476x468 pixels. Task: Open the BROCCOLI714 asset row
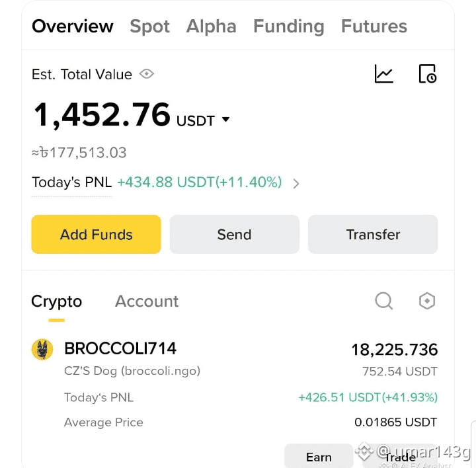coord(234,384)
